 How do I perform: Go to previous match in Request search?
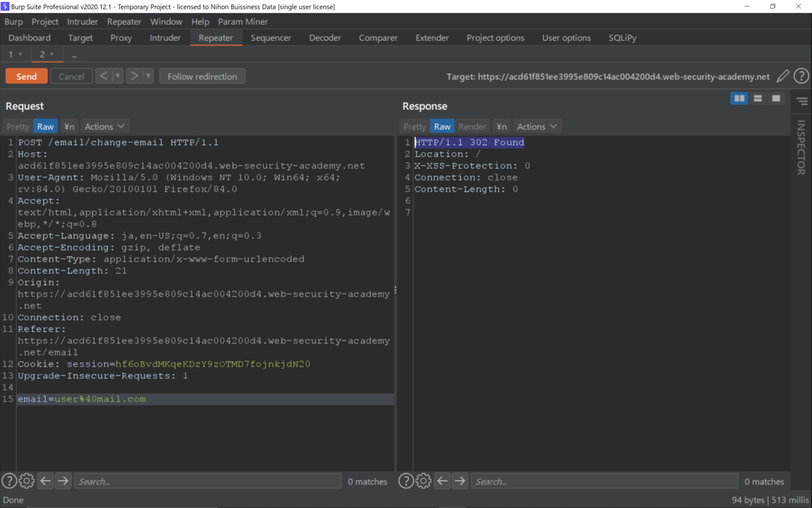pos(45,481)
